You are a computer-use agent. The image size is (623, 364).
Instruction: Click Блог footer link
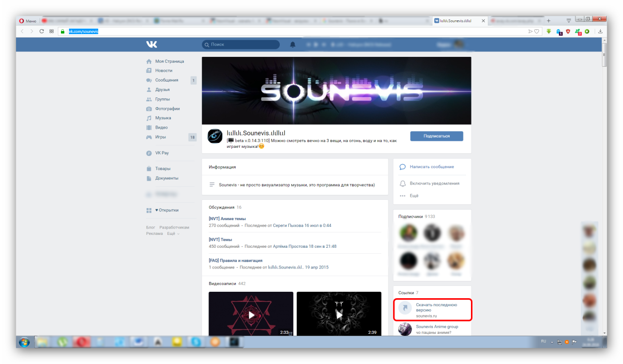pyautogui.click(x=151, y=227)
